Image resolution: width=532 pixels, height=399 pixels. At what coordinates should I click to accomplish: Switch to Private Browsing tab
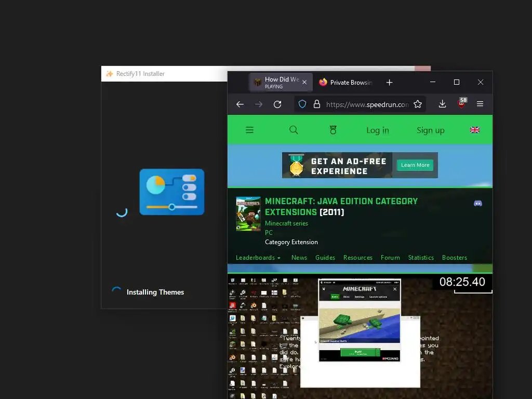[345, 83]
